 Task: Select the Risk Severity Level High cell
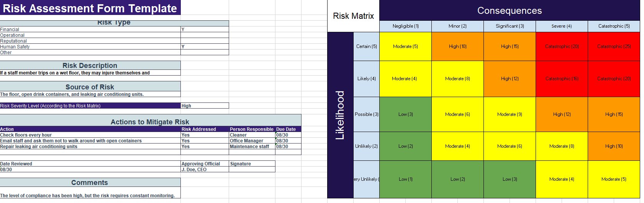[x=204, y=106]
